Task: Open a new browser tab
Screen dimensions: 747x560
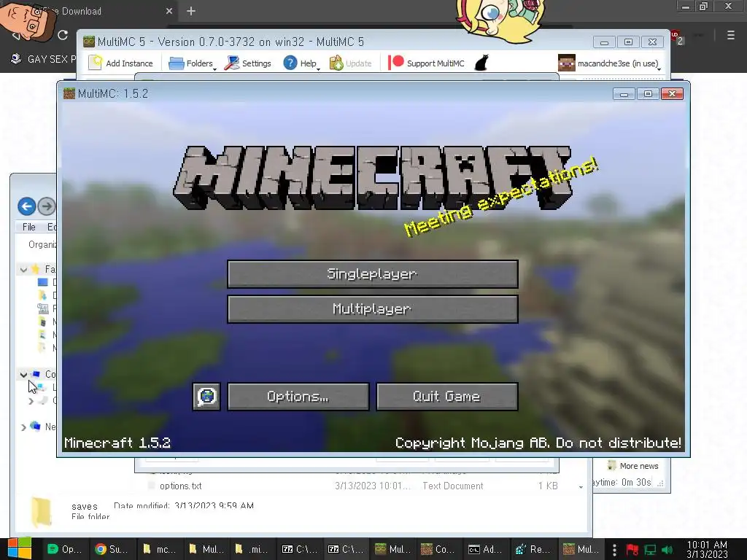Action: coord(191,11)
